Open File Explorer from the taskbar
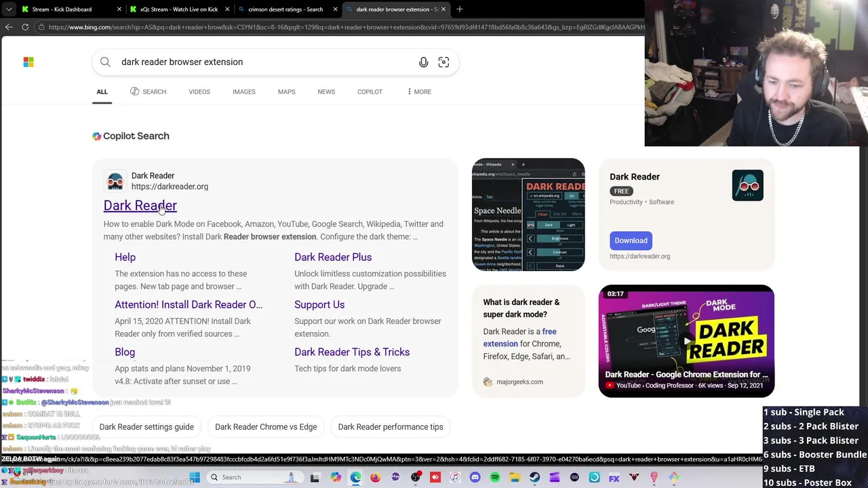The height and width of the screenshot is (488, 868). click(515, 478)
